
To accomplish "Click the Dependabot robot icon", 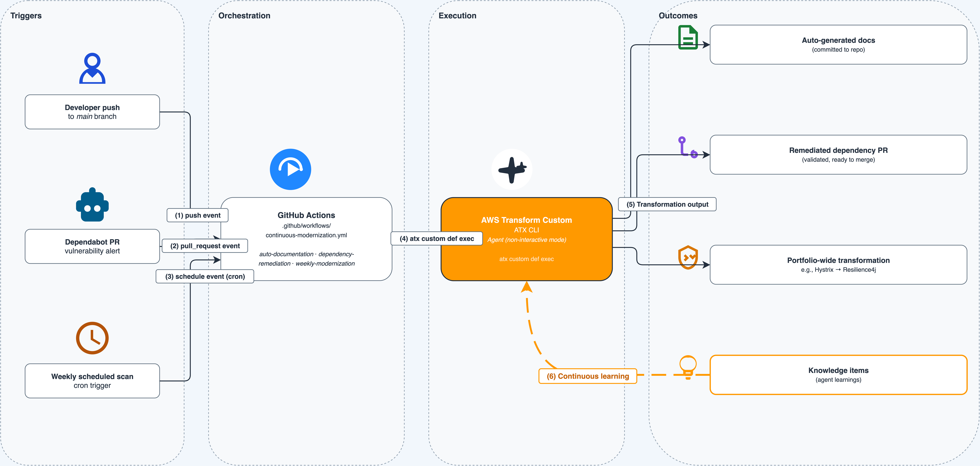I will (x=92, y=204).
